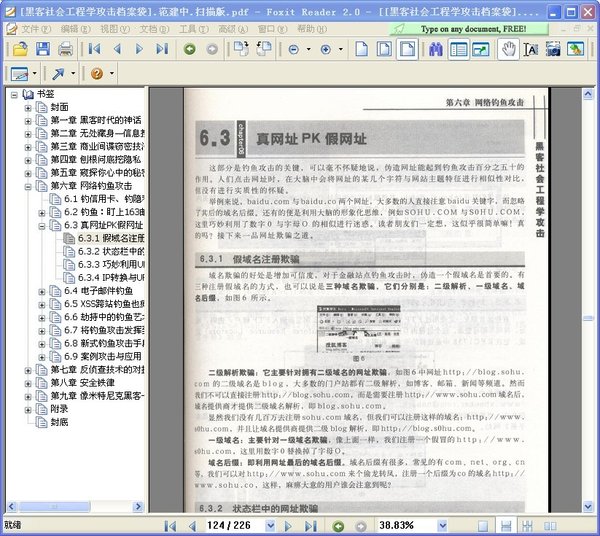Set Actual Size page view
This screenshot has width=600, height=536.
coord(362,49)
